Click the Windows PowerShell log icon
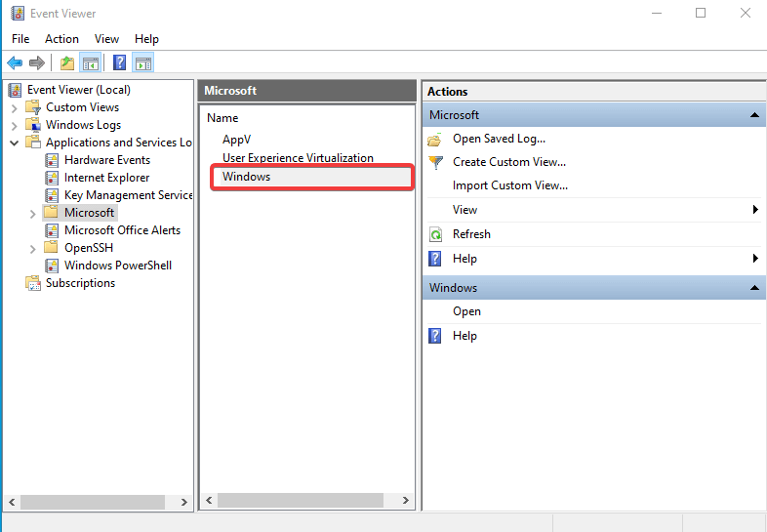This screenshot has width=767, height=532. (52, 266)
